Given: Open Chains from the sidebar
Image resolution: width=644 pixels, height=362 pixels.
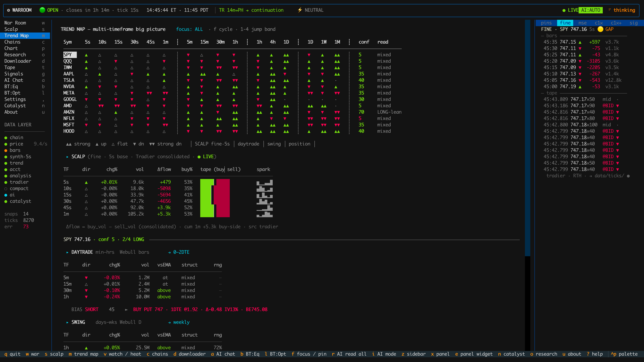Looking at the screenshot, I should point(25,42).
